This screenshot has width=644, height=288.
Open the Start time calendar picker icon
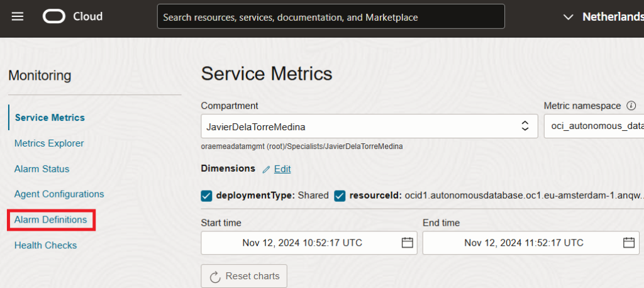(407, 243)
